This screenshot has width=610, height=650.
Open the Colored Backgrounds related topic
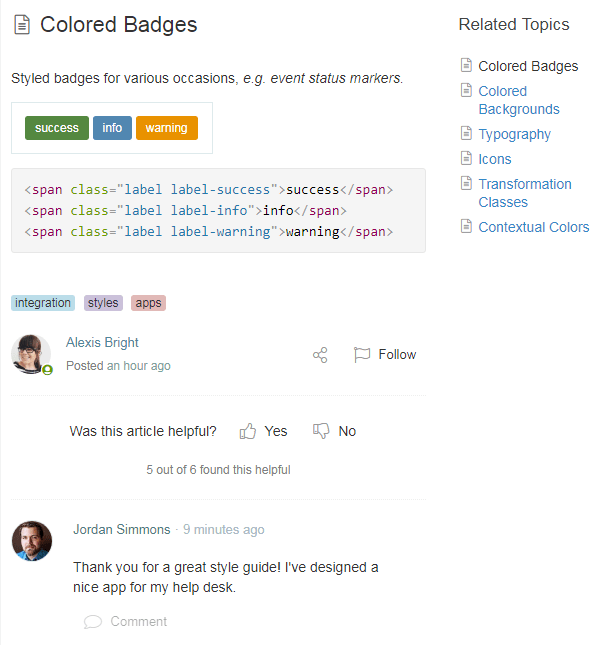pos(518,100)
